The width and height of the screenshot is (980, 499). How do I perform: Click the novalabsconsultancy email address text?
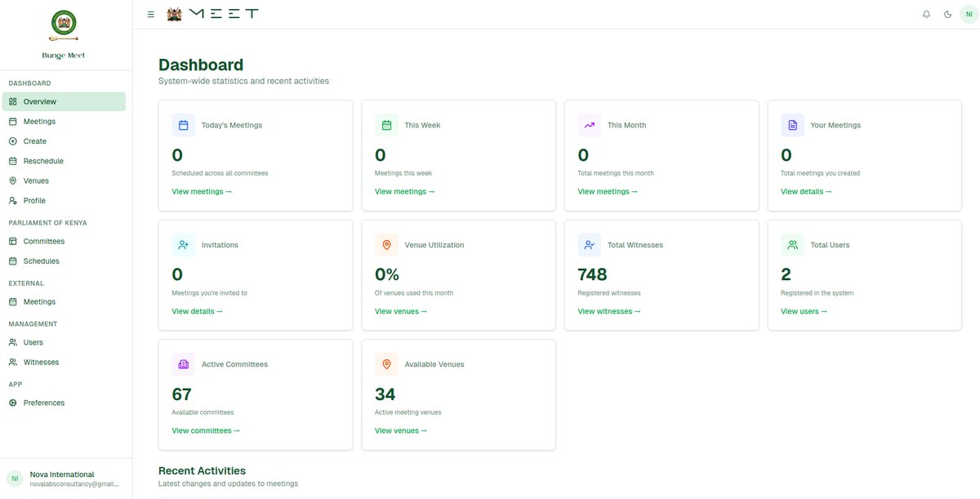coord(74,484)
